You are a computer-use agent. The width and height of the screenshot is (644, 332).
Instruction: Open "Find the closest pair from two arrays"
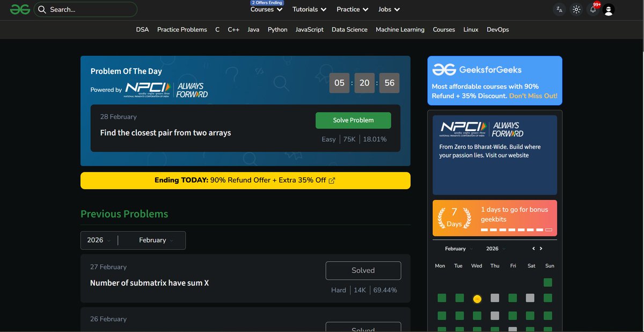coord(165,133)
